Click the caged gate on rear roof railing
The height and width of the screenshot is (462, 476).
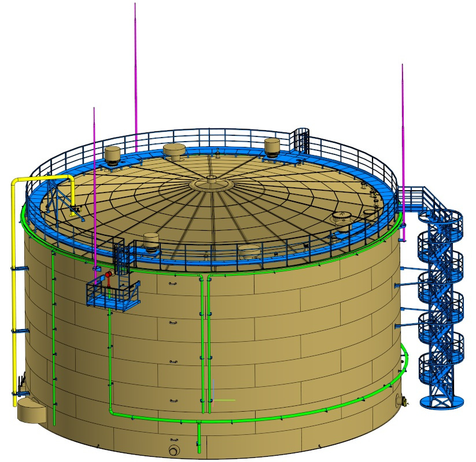point(301,138)
